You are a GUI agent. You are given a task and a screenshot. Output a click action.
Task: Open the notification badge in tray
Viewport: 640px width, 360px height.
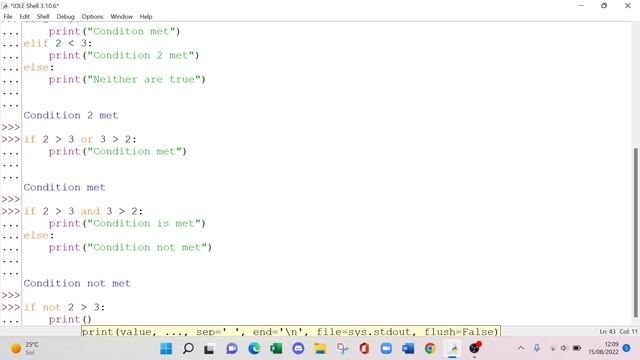pyautogui.click(x=627, y=348)
